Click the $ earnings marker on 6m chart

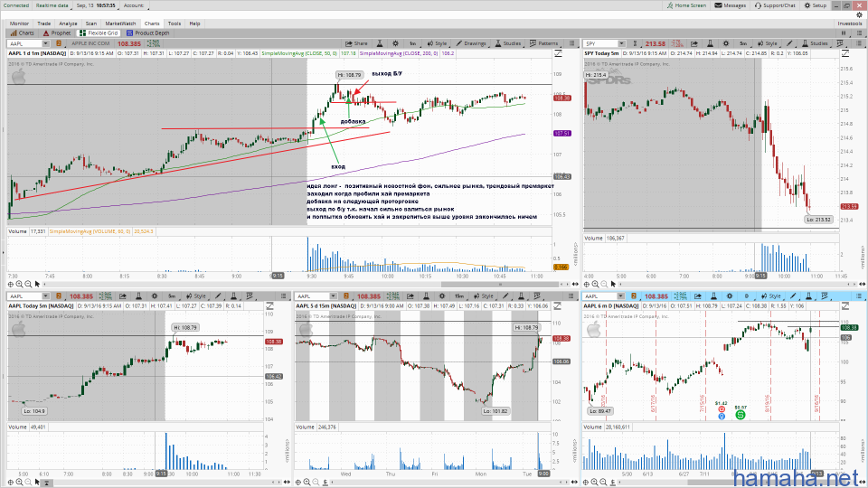(741, 414)
